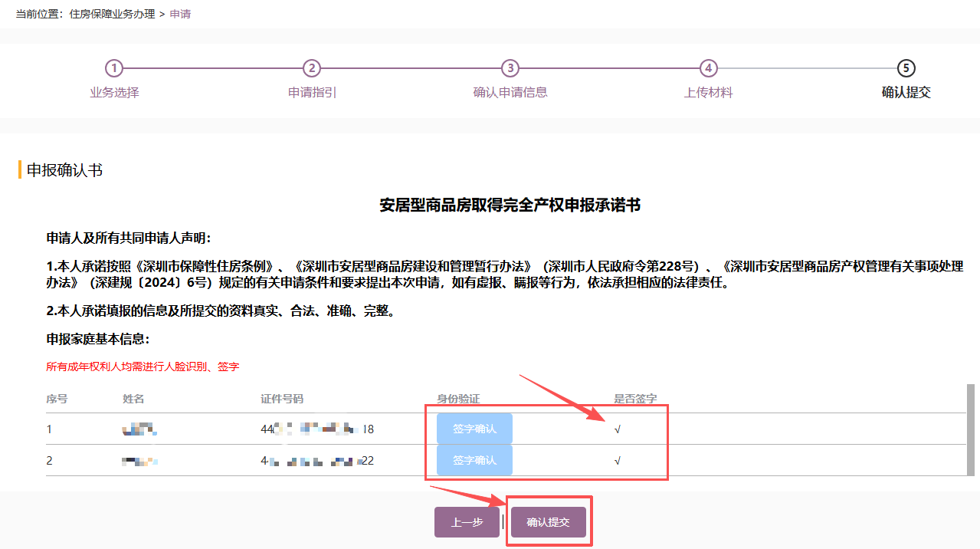This screenshot has height=549, width=980.
Task: Open the 确认申请信息 step label
Action: (x=510, y=93)
